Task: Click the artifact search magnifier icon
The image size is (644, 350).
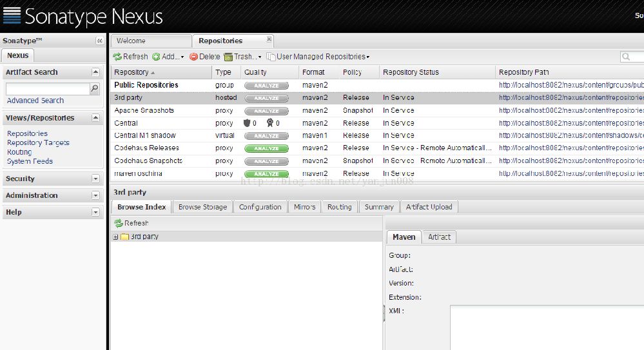Action: pos(95,88)
